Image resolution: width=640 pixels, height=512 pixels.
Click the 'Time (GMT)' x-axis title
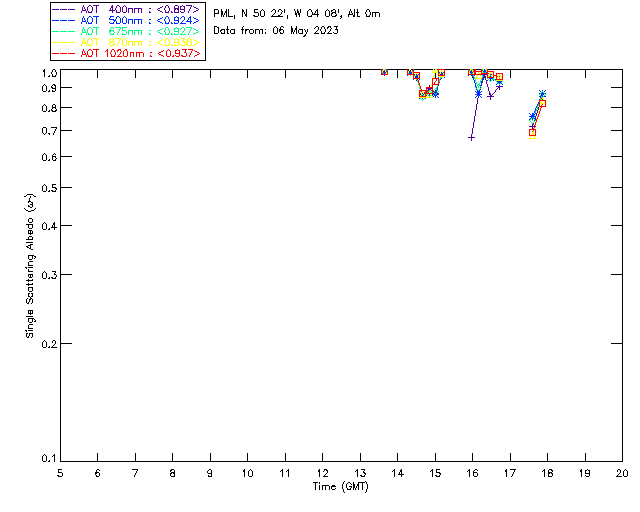pos(340,487)
